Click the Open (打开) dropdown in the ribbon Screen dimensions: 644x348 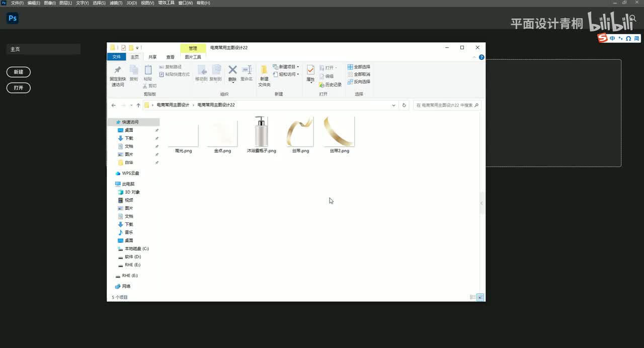[x=328, y=68]
